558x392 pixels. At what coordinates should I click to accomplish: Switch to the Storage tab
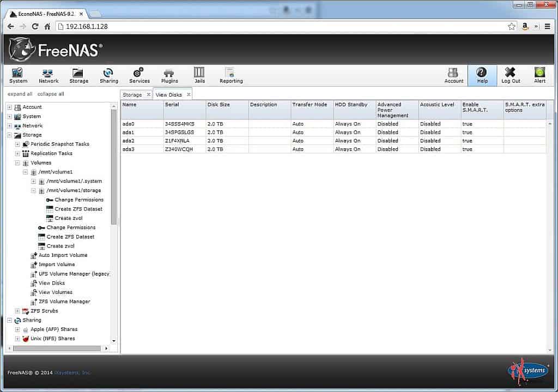click(x=132, y=95)
